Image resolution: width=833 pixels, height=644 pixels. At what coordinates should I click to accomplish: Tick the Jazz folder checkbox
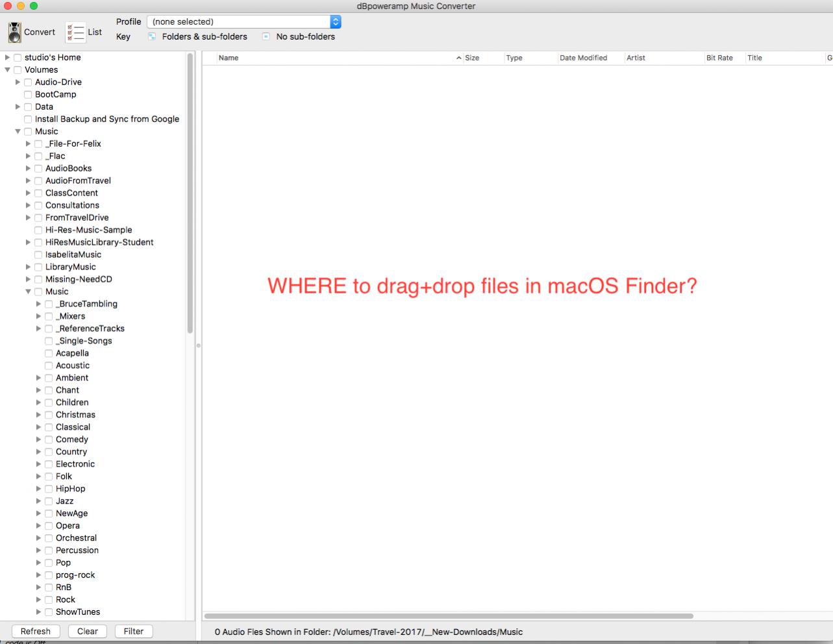point(49,502)
